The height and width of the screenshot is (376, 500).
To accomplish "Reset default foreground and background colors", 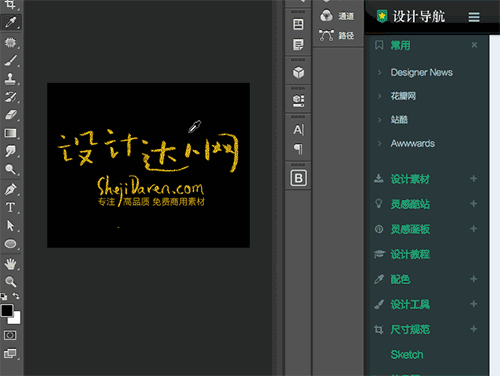I will [4, 296].
